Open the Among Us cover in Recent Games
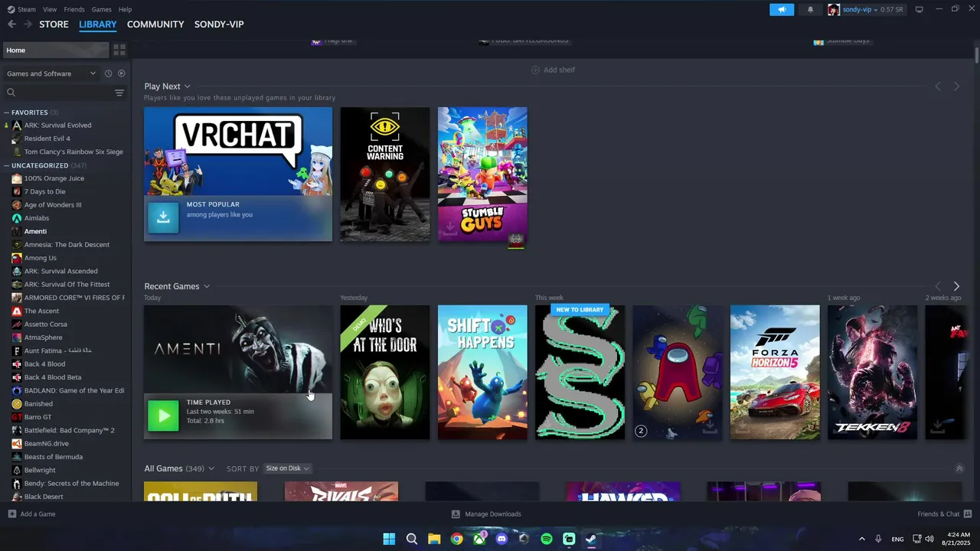This screenshot has width=980, height=551. [678, 373]
